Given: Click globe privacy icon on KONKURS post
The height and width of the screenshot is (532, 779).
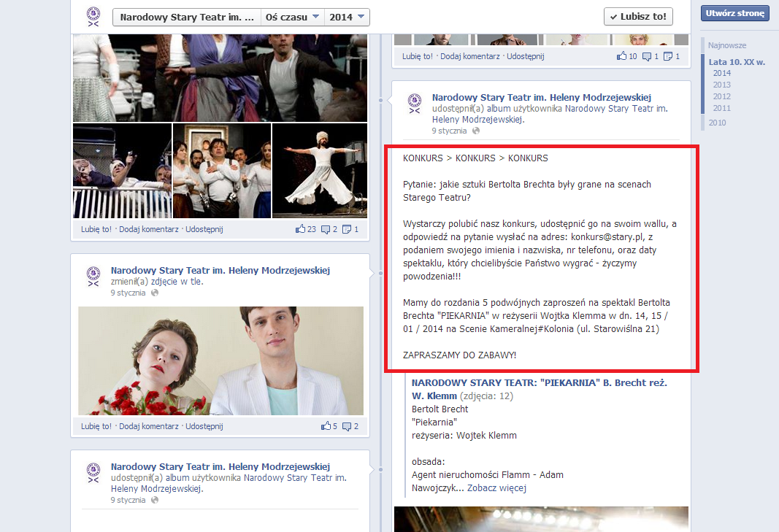Looking at the screenshot, I should click(x=476, y=131).
